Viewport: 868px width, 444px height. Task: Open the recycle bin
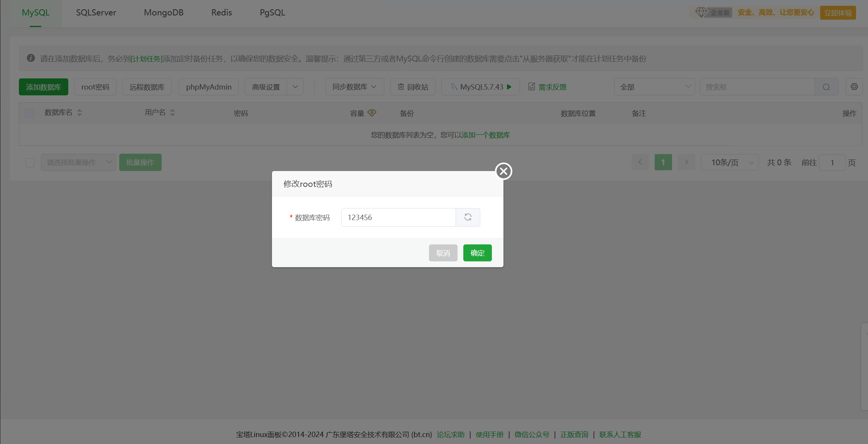[413, 87]
